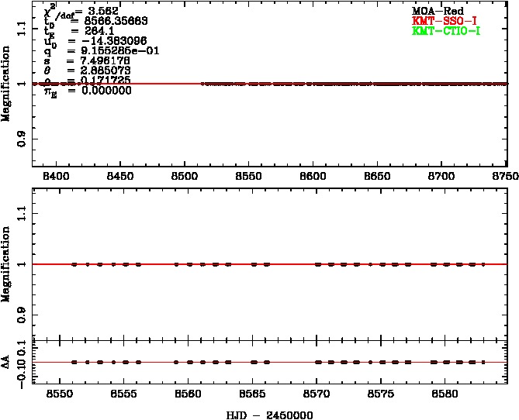519x420 pixels.
Task: Click the top panel Magnification axis label
Action: 7,83
